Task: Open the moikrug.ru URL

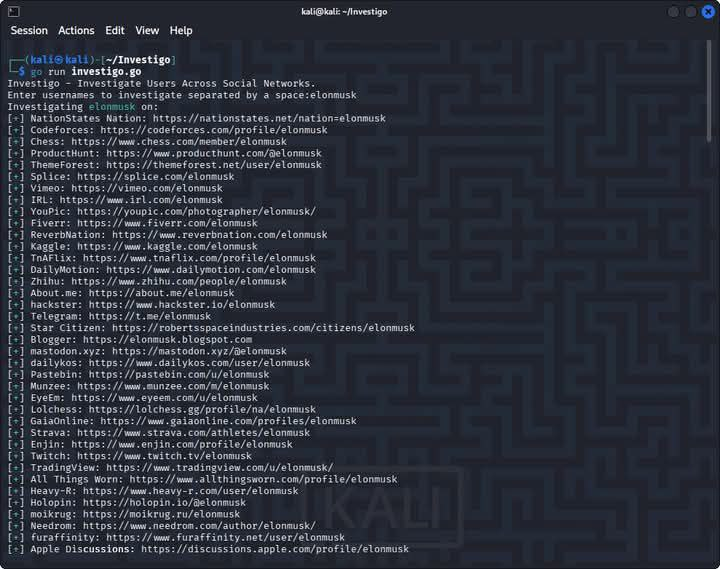Action: (x=162, y=514)
